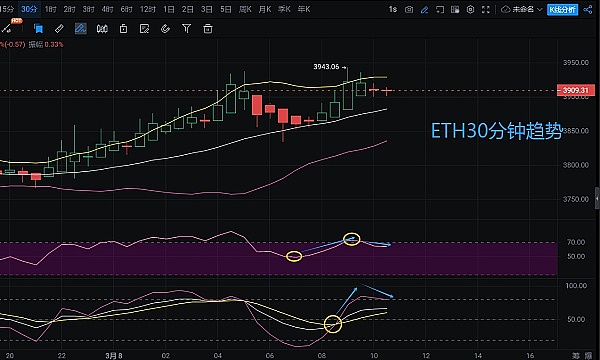This screenshot has width=600, height=360.
Task: Switch to the 周K timeframe tab
Action: click(x=245, y=9)
